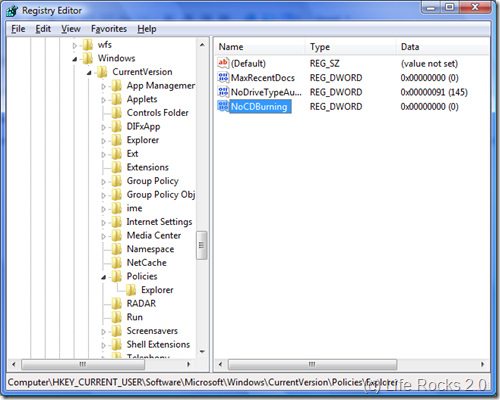
Task: Click the values pane scroll left arrow
Action: click(220, 364)
